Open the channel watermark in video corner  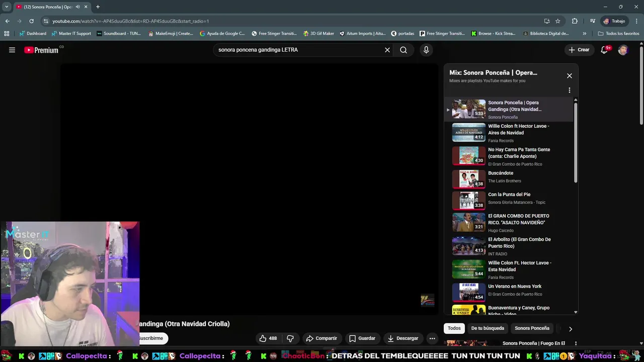pyautogui.click(x=427, y=300)
